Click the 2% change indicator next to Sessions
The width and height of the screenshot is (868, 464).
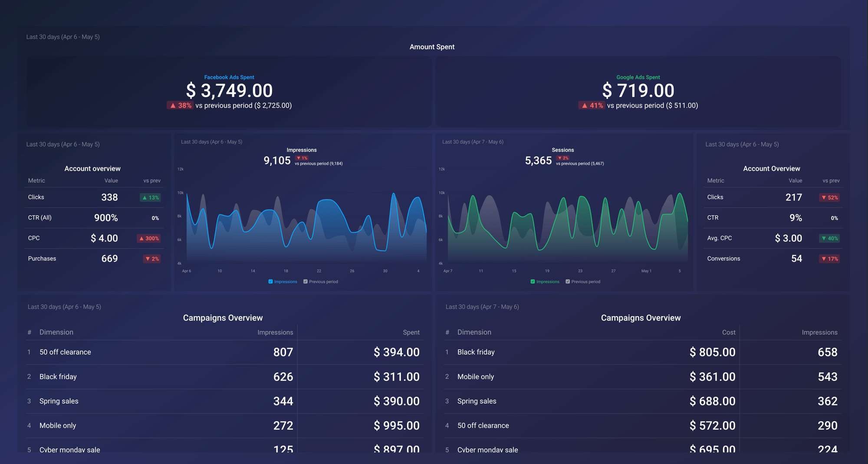click(x=563, y=158)
